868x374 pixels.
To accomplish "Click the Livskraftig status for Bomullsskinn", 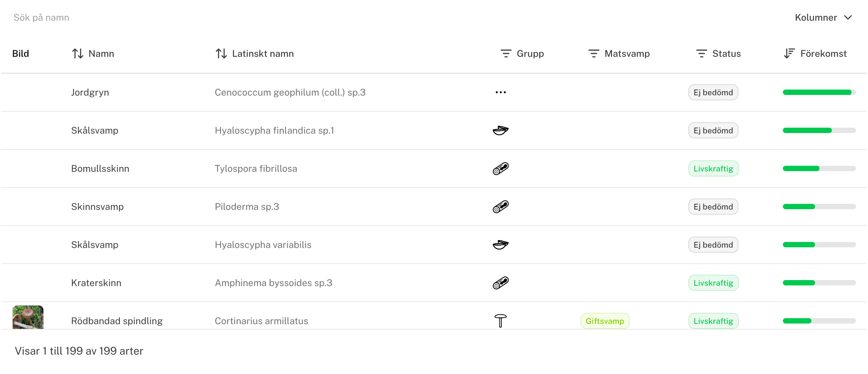I will point(713,168).
